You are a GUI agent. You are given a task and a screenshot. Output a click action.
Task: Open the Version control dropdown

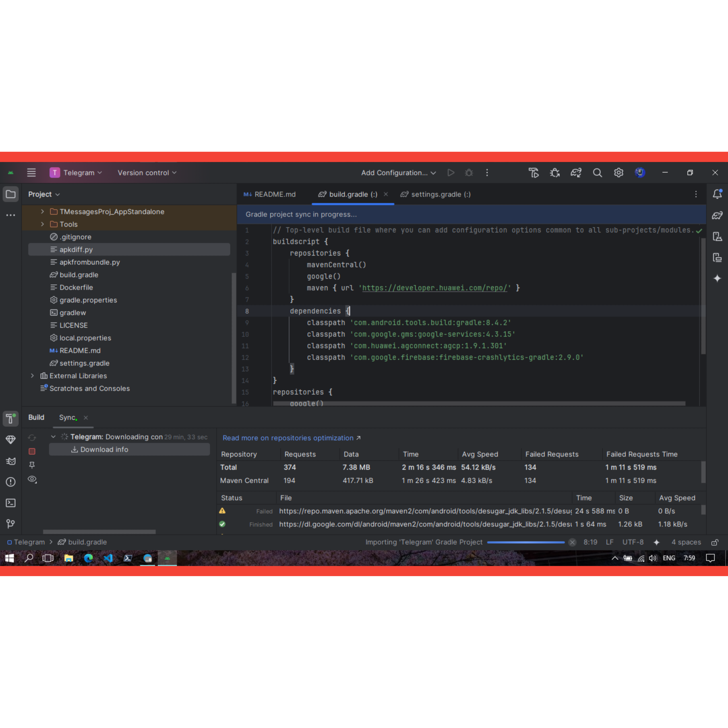[x=147, y=173]
